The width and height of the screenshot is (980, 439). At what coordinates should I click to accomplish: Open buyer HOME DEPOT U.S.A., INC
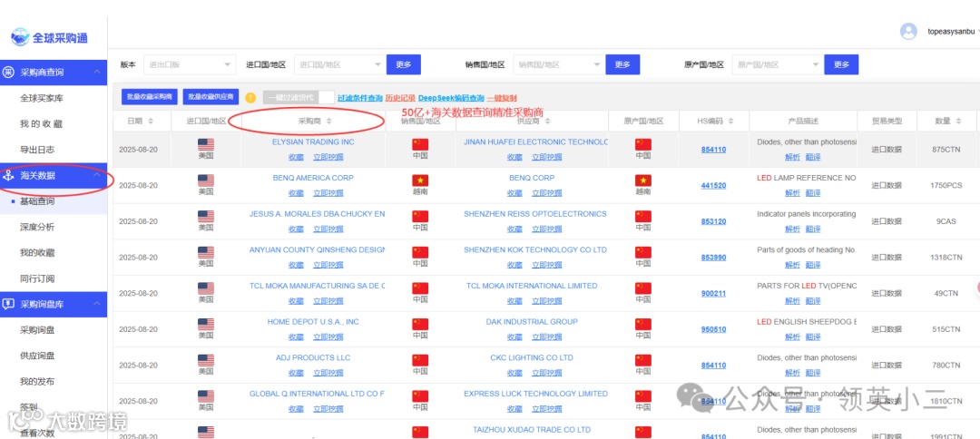pyautogui.click(x=313, y=322)
